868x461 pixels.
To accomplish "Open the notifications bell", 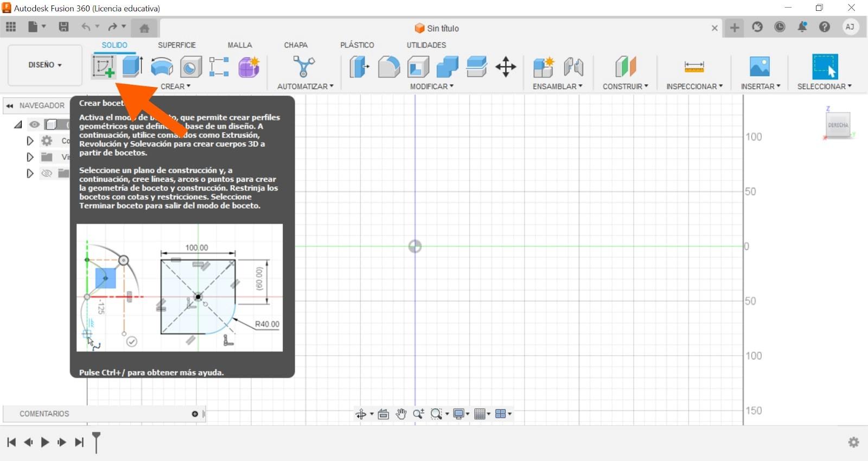I will coord(802,27).
